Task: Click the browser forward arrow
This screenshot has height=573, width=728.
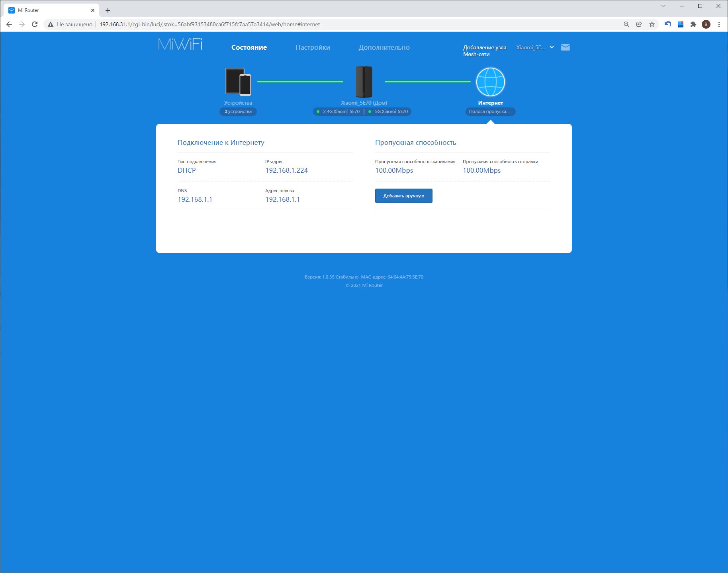Action: [22, 24]
